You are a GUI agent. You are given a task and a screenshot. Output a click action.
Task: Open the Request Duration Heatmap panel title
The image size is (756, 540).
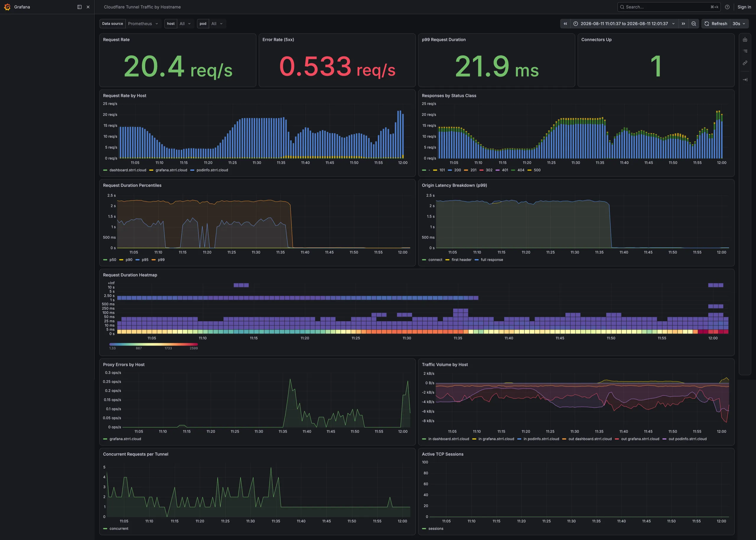(x=130, y=275)
